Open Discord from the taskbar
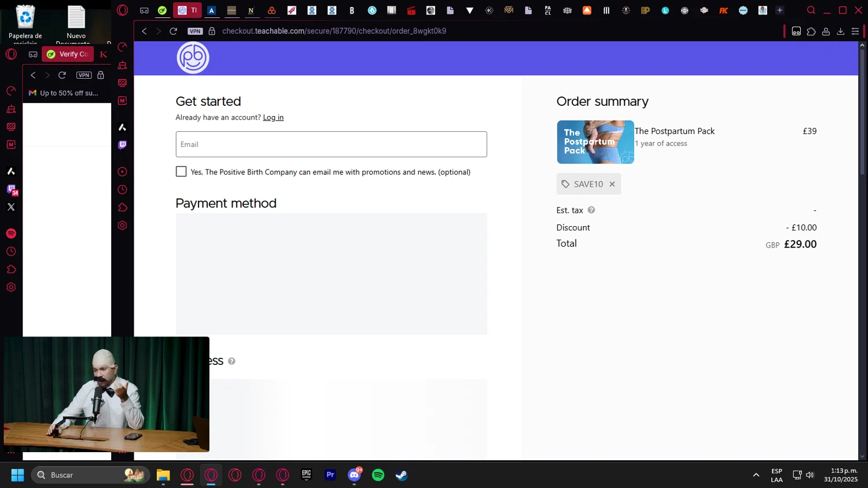 tap(355, 475)
